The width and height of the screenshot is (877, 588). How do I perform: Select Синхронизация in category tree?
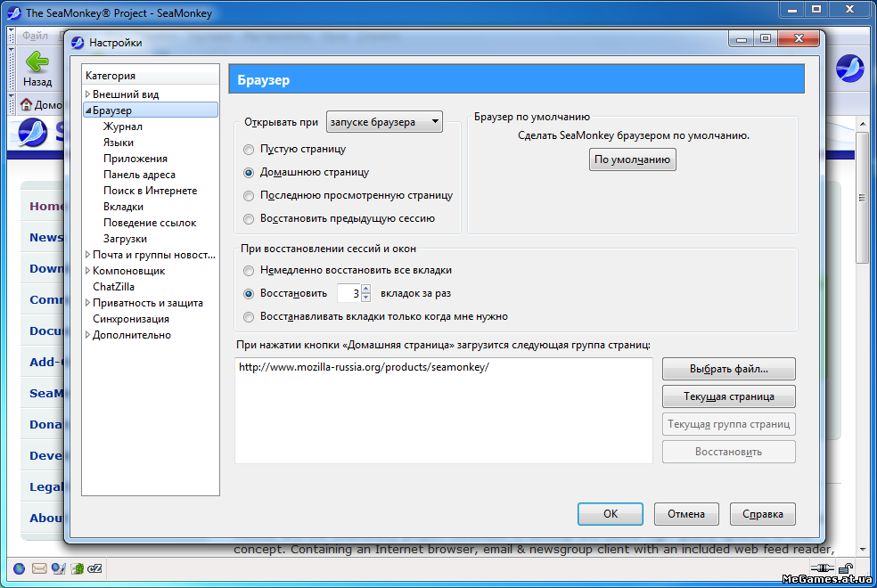click(131, 319)
